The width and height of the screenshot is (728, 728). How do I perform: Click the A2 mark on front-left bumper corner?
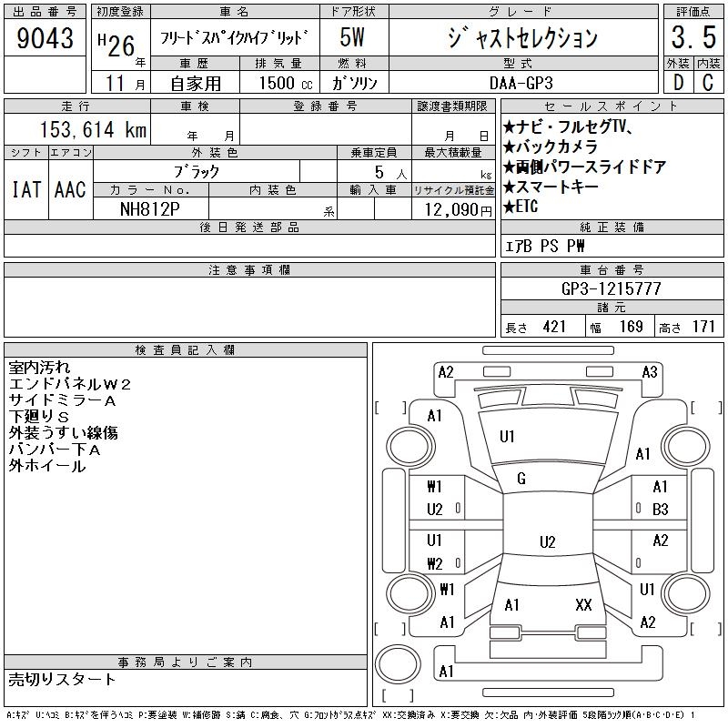point(446,371)
